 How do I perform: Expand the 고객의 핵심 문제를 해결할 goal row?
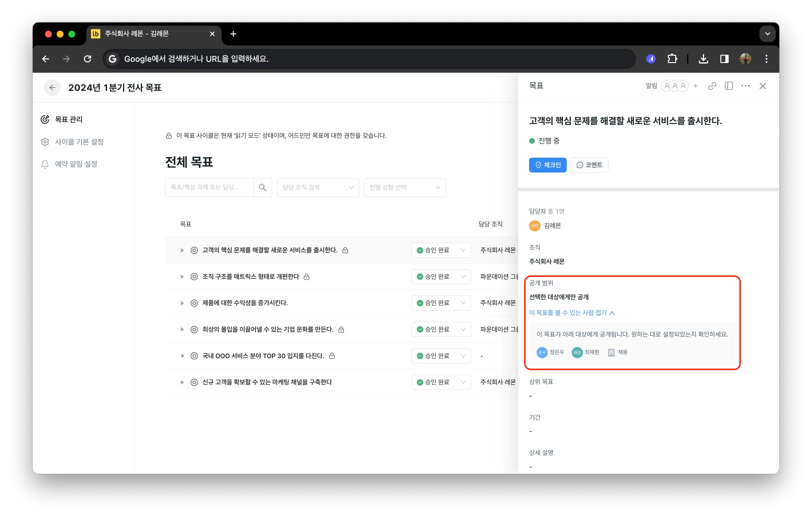182,250
